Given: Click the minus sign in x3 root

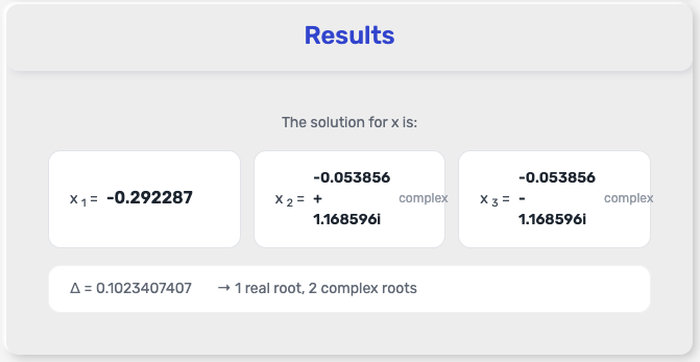Looking at the screenshot, I should pyautogui.click(x=521, y=199).
